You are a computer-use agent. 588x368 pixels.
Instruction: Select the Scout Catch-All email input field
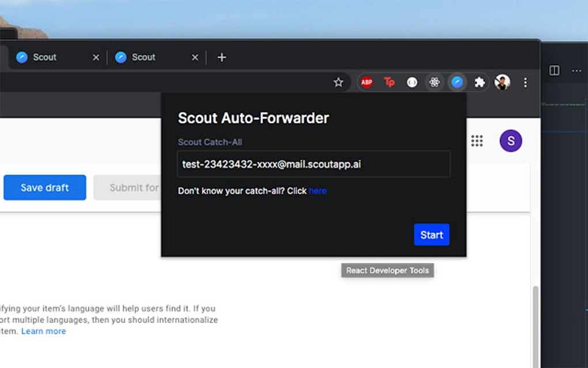tap(314, 164)
